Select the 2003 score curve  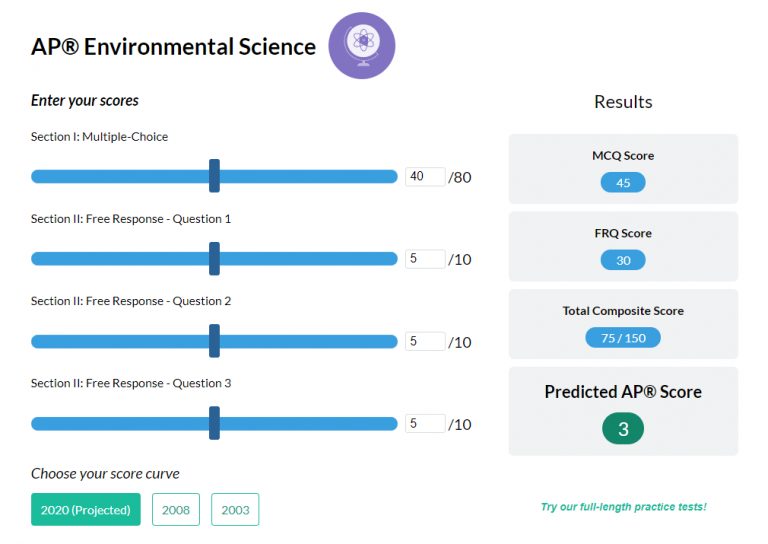[235, 509]
